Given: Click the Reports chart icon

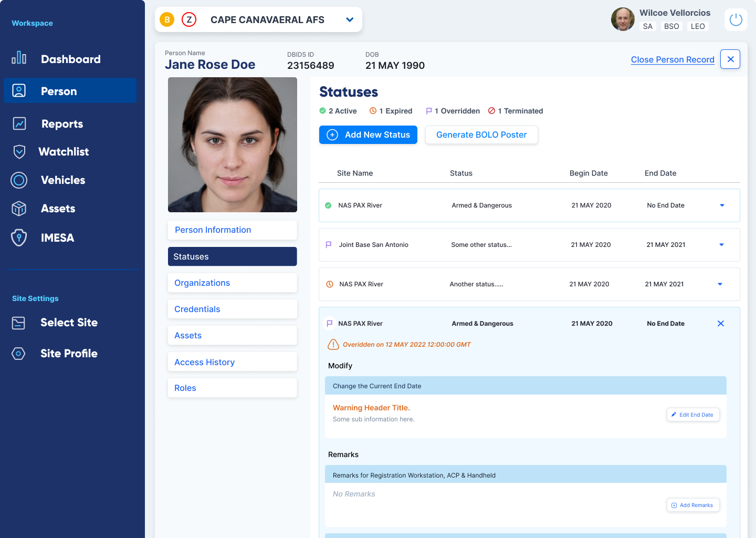Looking at the screenshot, I should point(19,123).
